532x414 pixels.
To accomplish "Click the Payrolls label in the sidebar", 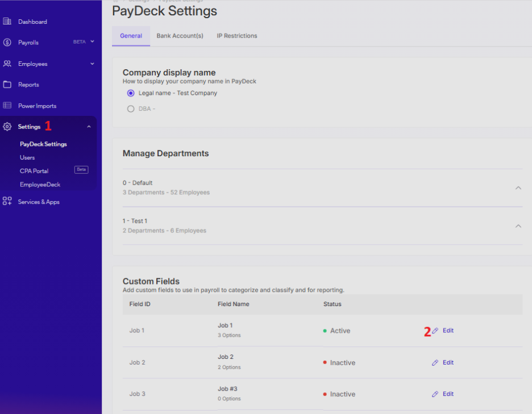I will pos(28,43).
